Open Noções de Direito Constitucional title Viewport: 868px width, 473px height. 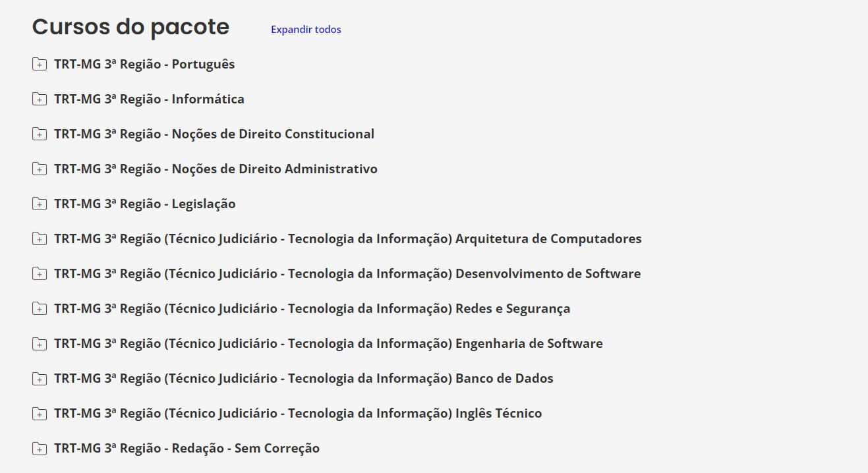point(214,134)
